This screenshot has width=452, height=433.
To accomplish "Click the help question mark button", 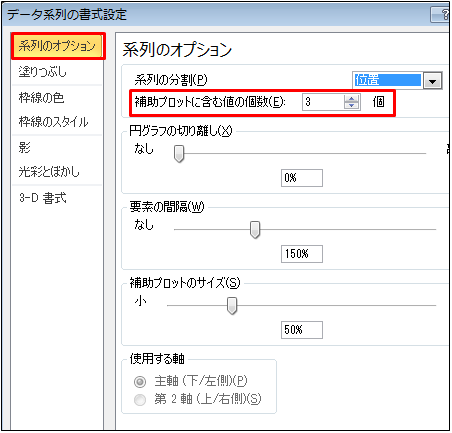I will 441,15.
